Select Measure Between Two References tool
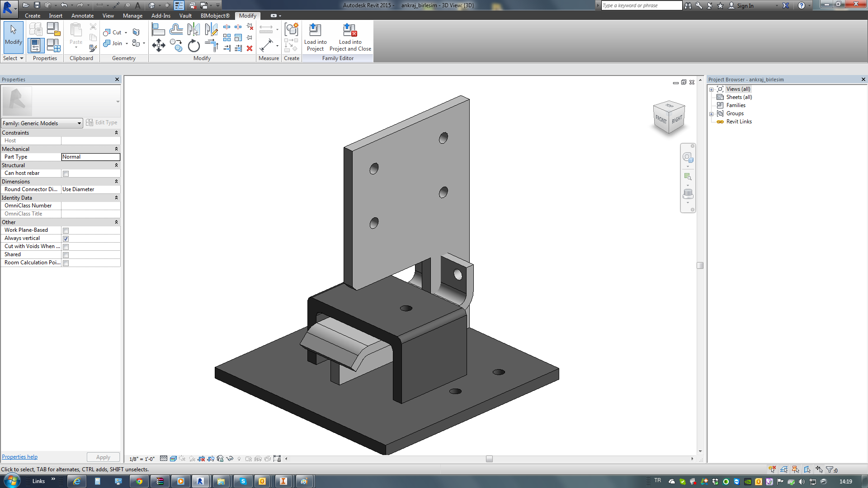868x488 pixels. point(266,46)
